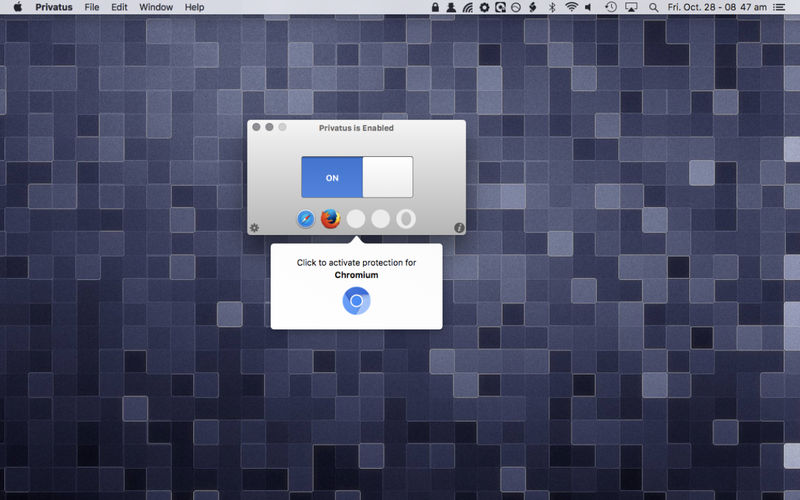800x500 pixels.
Task: Open Privatus settings gear
Action: click(255, 228)
